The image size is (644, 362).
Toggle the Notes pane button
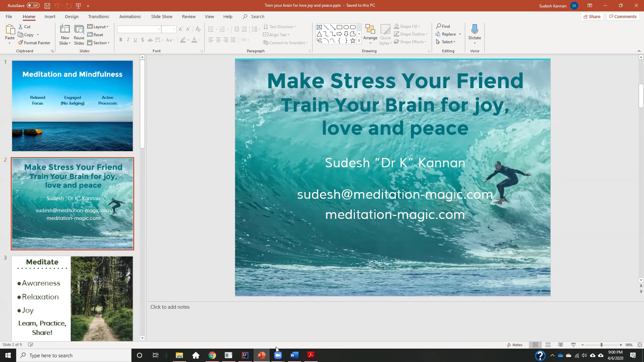[515, 345]
